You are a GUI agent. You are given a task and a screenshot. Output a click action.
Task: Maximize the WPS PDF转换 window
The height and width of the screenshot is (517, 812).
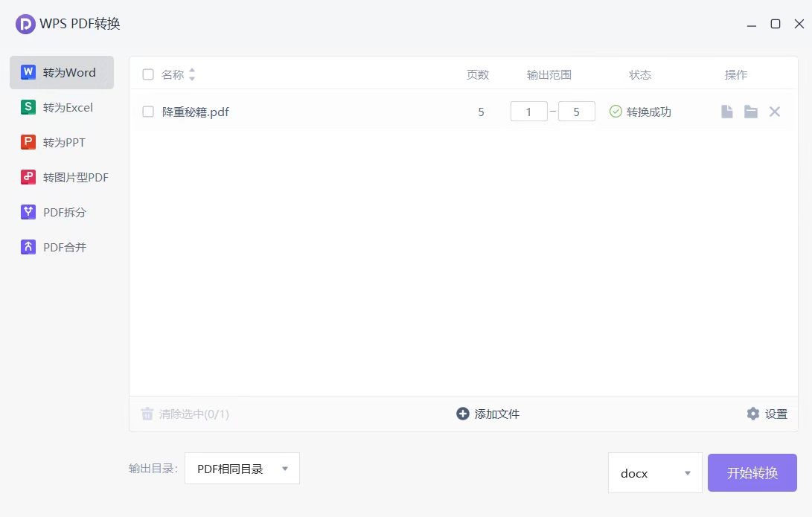[x=776, y=24]
